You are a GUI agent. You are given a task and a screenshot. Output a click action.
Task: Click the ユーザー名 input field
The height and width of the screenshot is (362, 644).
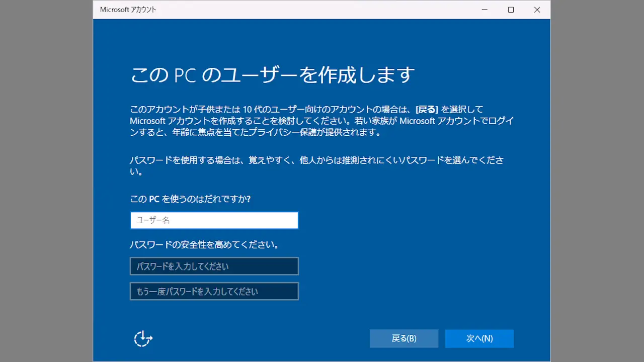pyautogui.click(x=214, y=220)
